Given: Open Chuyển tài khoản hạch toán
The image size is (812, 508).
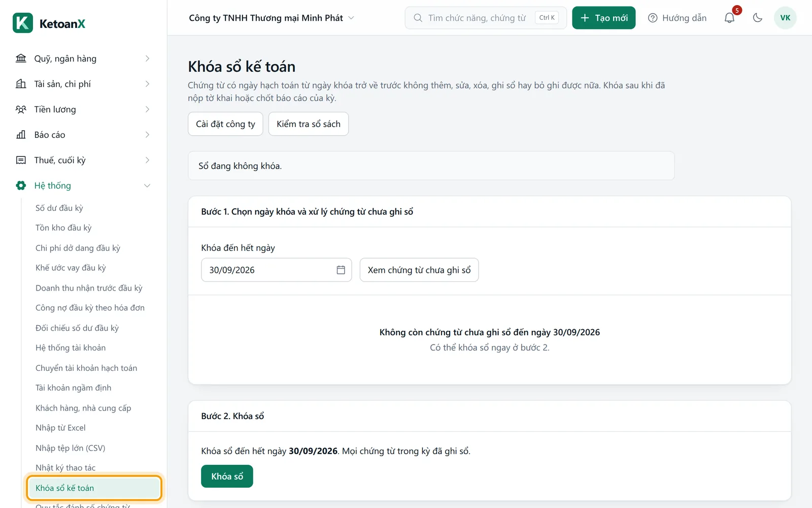Looking at the screenshot, I should pyautogui.click(x=86, y=368).
